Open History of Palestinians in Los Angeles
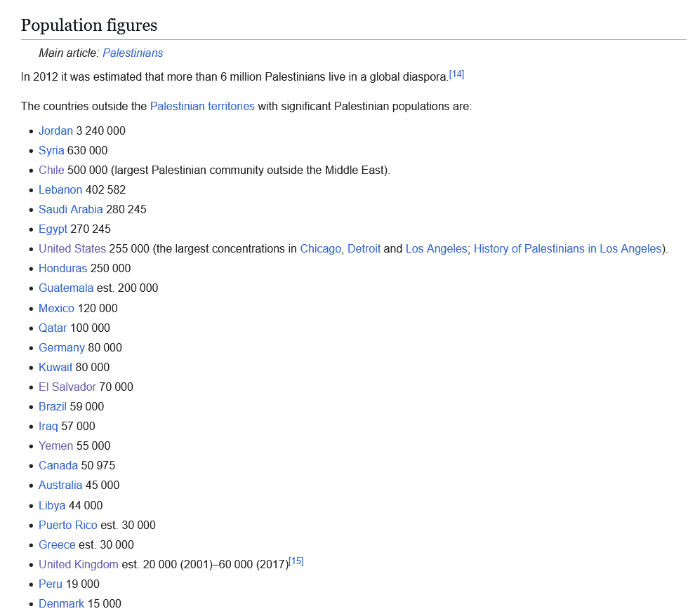688x616 pixels. tap(567, 248)
